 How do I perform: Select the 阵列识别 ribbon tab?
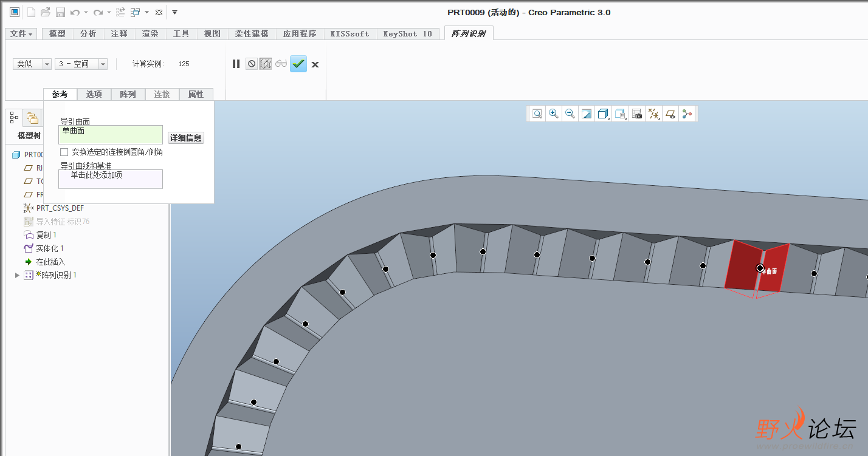tap(469, 33)
